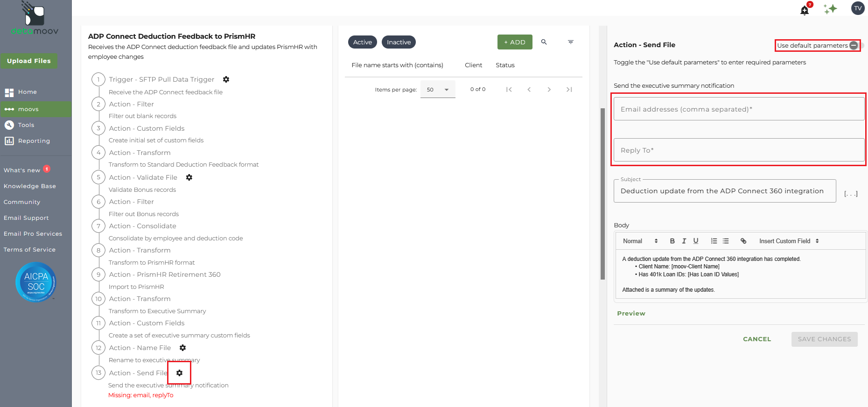Select Action - PrismHR Retirement 360 step
The width and height of the screenshot is (868, 407).
(165, 274)
